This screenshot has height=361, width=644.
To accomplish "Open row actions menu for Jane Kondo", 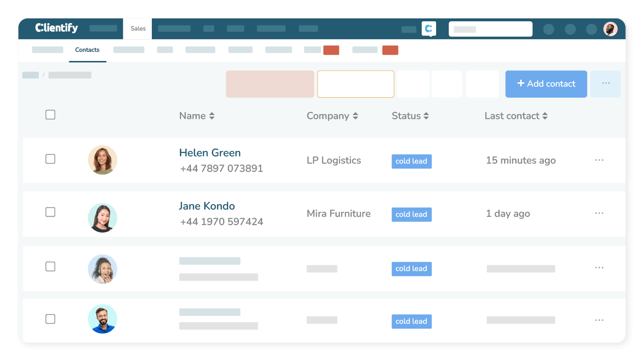I will tap(599, 213).
